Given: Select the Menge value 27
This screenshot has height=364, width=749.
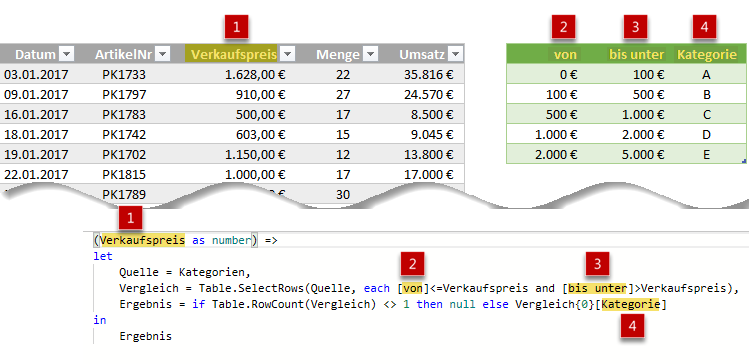Looking at the screenshot, I should (343, 95).
